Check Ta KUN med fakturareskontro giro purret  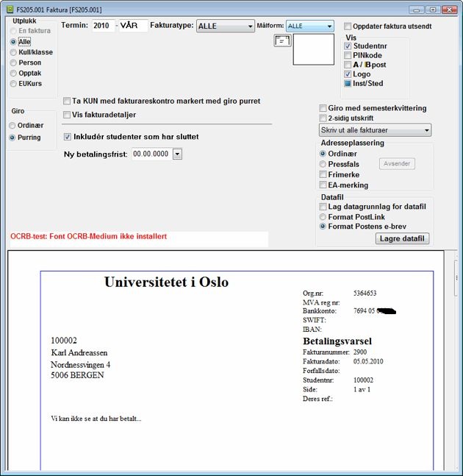click(67, 101)
